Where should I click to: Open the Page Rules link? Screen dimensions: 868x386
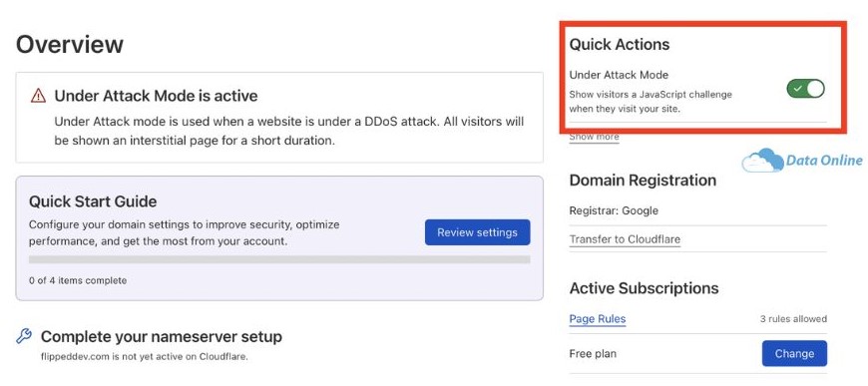pos(598,319)
